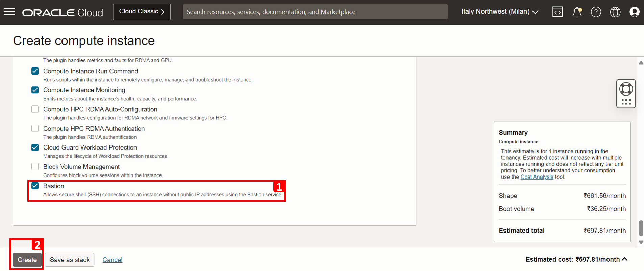The width and height of the screenshot is (644, 271).
Task: Enable Block Volume Management plugin
Action: tap(35, 167)
